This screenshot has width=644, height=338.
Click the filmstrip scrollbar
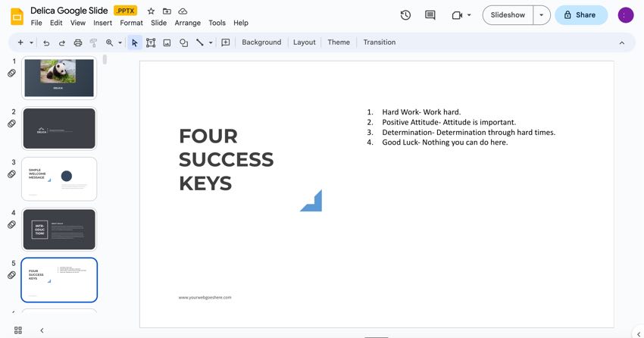(105, 60)
